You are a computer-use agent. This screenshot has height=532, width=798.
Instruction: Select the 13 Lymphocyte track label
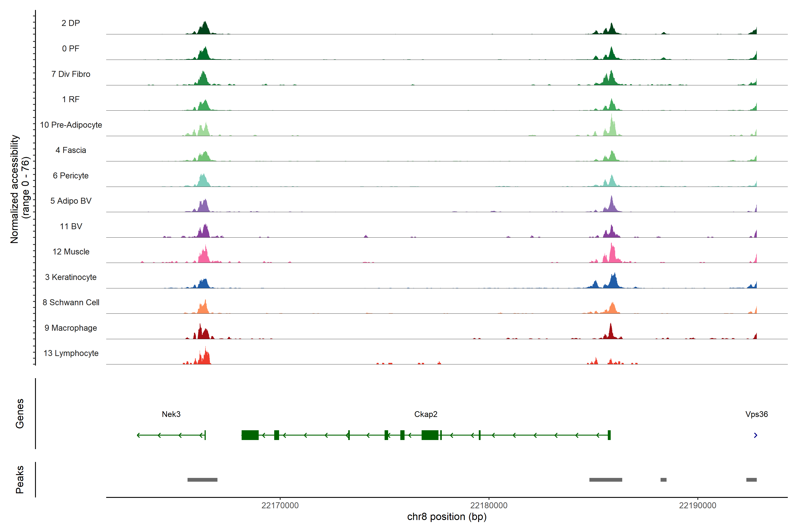point(71,353)
